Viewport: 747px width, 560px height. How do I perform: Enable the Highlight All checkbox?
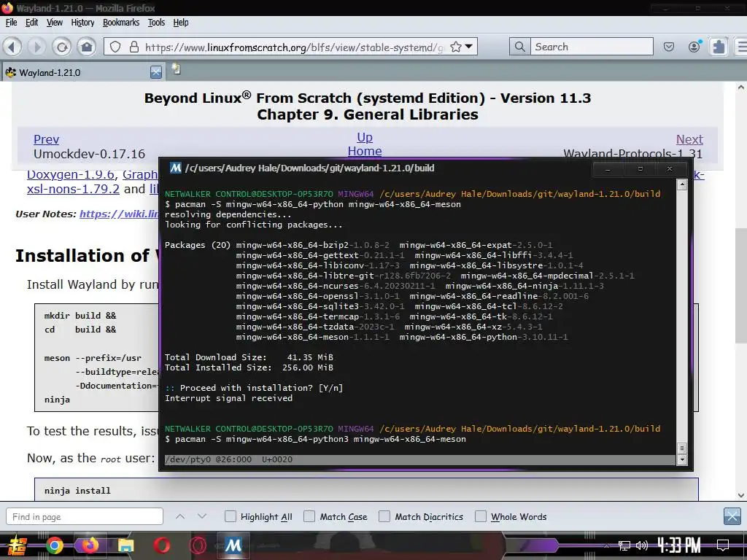tap(230, 516)
